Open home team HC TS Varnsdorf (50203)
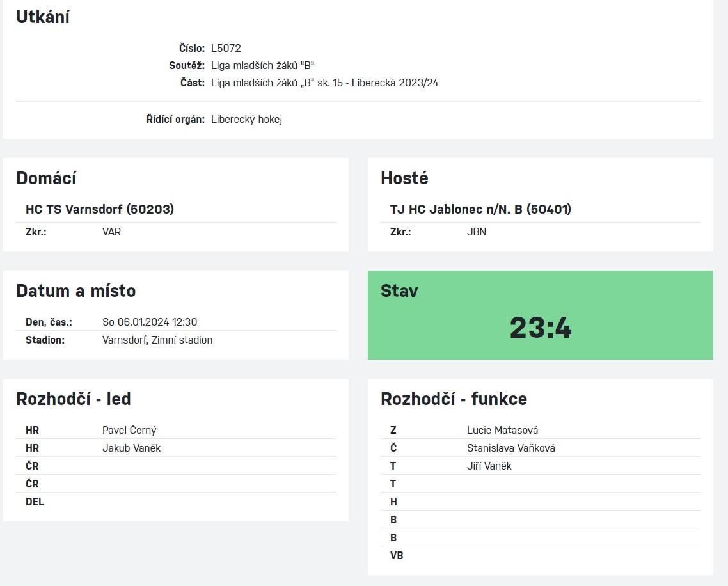 (x=100, y=209)
